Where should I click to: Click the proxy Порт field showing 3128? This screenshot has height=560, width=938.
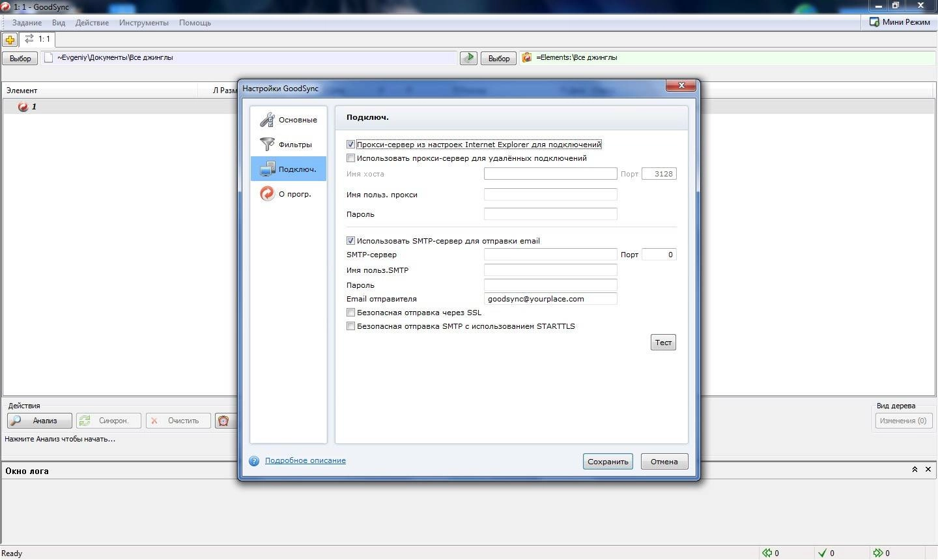(659, 174)
